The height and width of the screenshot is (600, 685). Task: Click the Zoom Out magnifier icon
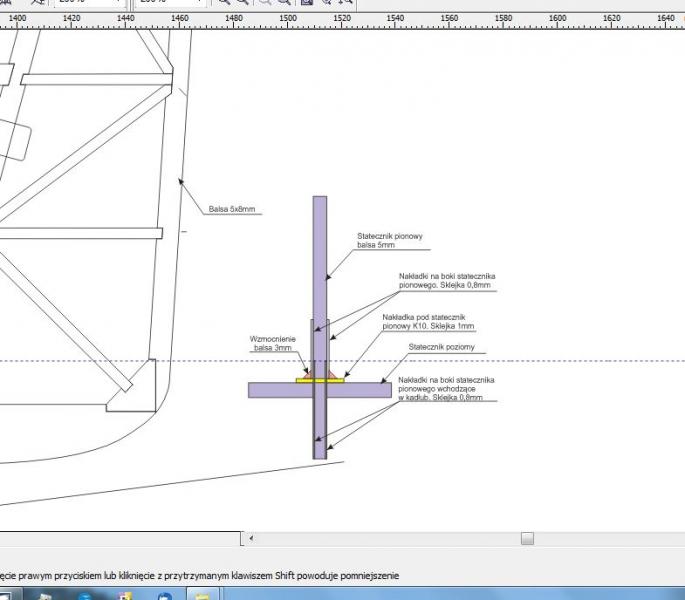(x=243, y=3)
